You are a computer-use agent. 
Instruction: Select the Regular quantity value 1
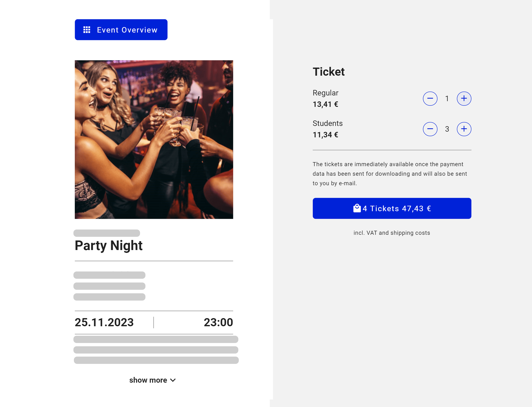coord(447,99)
